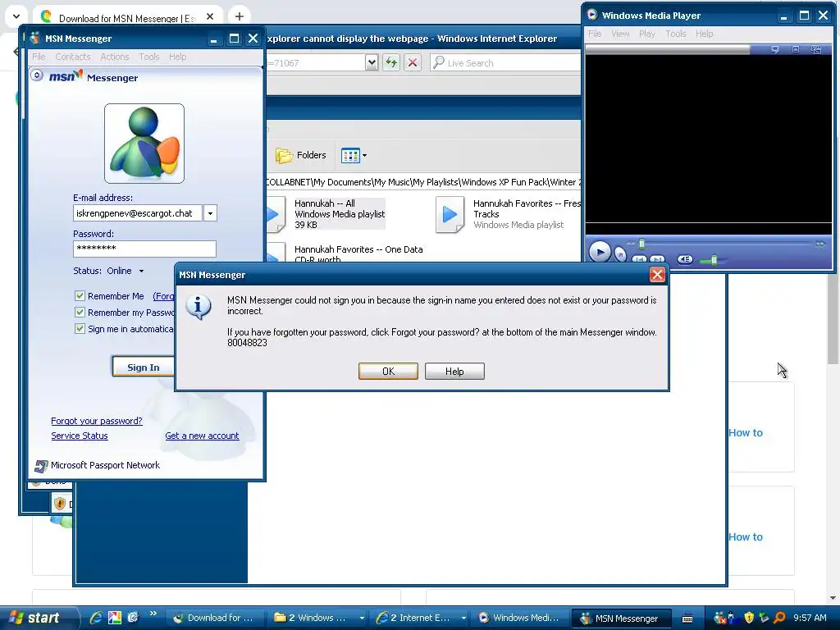Switch to Windows Media Player taskbar button
Screen dimensions: 840x630
pos(519,618)
